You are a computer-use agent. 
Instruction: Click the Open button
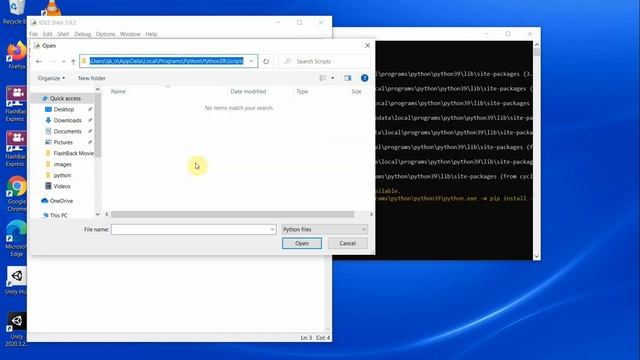[302, 243]
